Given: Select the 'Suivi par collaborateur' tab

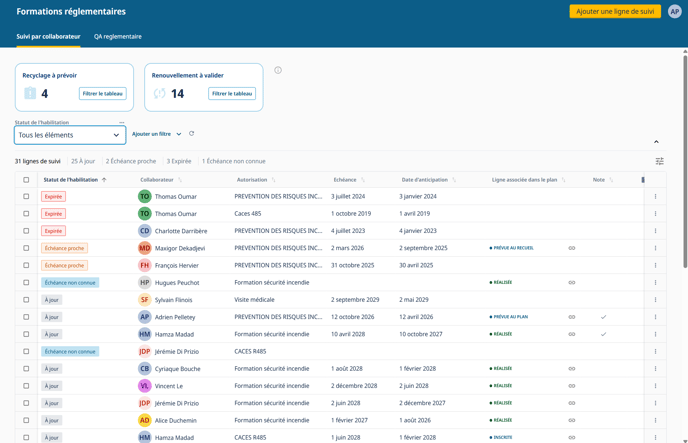Looking at the screenshot, I should coord(48,37).
